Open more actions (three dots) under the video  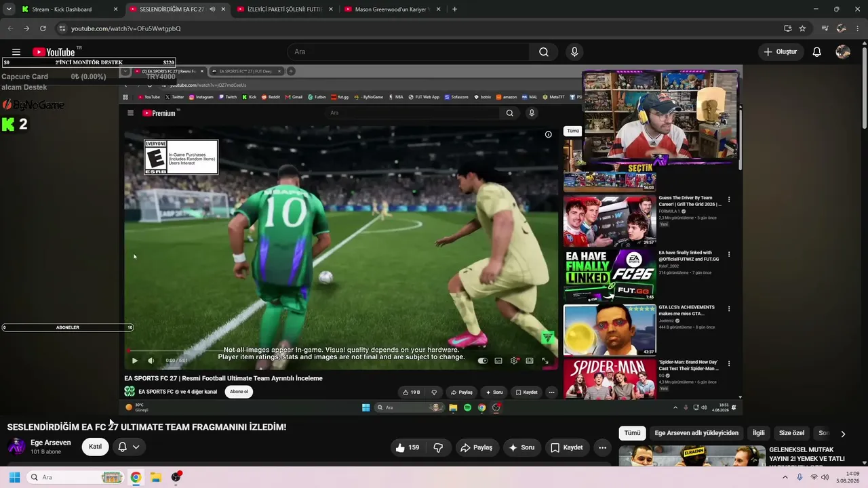(x=602, y=447)
